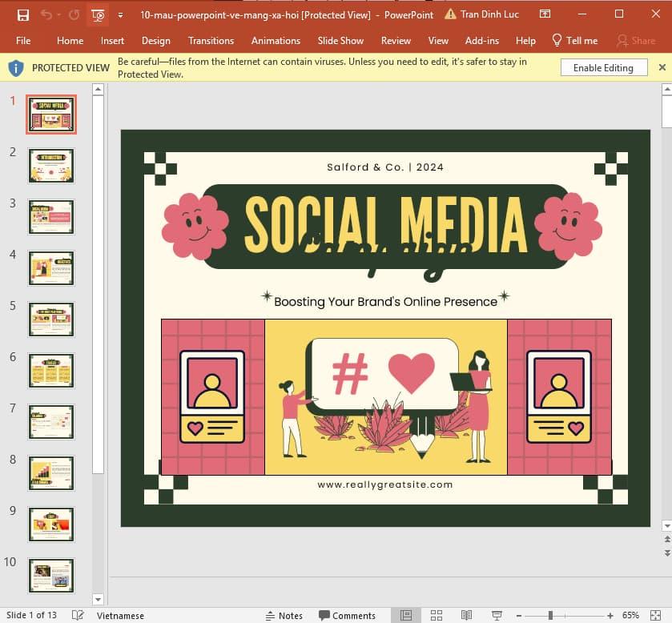Select slide 5 thumbnail in the panel

[x=50, y=319]
